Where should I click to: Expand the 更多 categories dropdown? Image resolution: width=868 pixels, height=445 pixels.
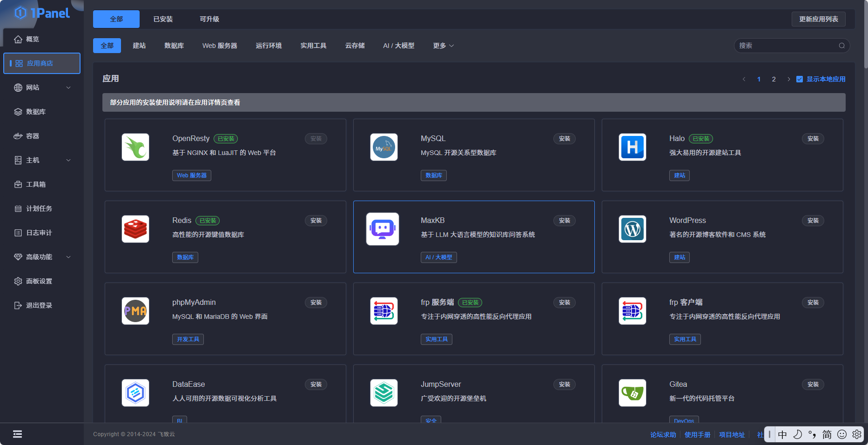point(443,46)
